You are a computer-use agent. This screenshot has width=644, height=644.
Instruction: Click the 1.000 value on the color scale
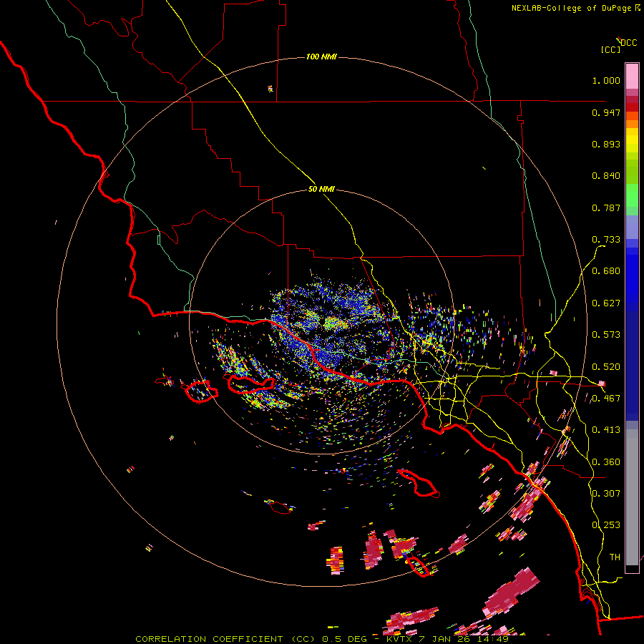click(606, 80)
